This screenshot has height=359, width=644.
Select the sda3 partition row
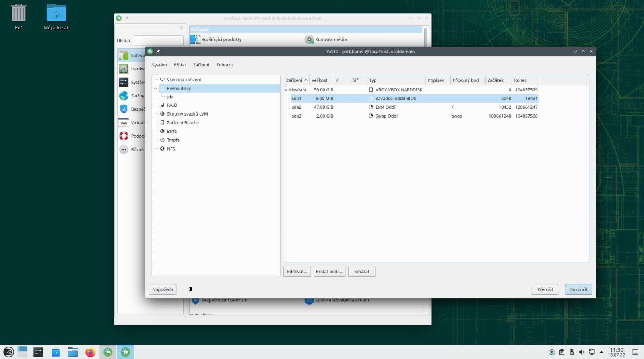coord(415,116)
